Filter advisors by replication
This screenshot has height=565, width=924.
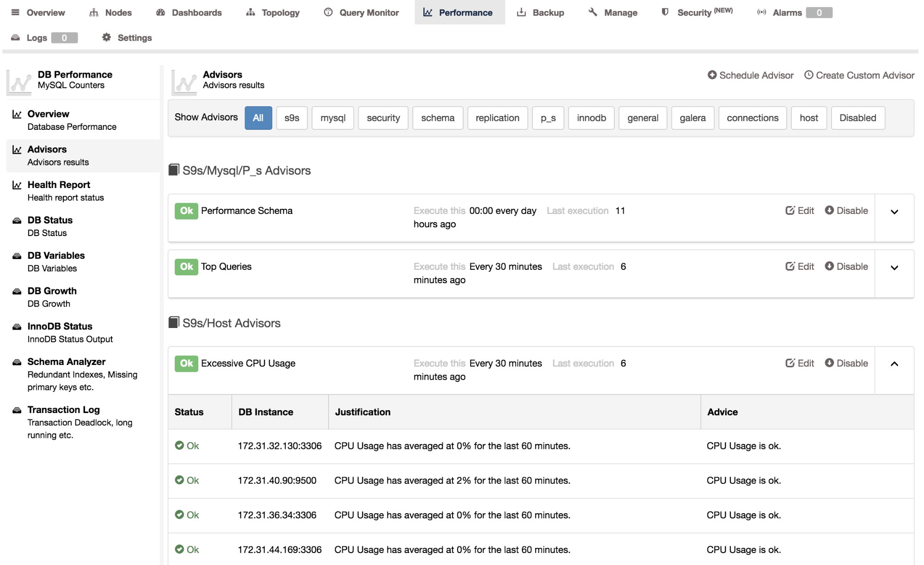497,118
